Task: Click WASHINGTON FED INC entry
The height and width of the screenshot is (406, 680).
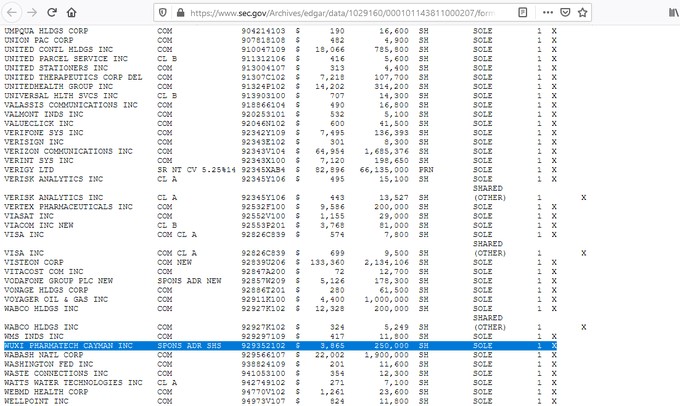Action: click(x=49, y=364)
